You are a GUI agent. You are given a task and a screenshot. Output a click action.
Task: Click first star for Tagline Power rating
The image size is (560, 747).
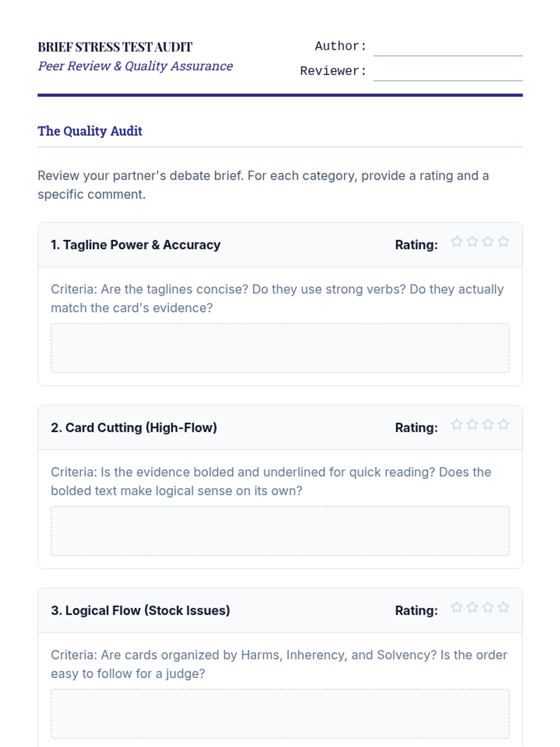pos(456,241)
